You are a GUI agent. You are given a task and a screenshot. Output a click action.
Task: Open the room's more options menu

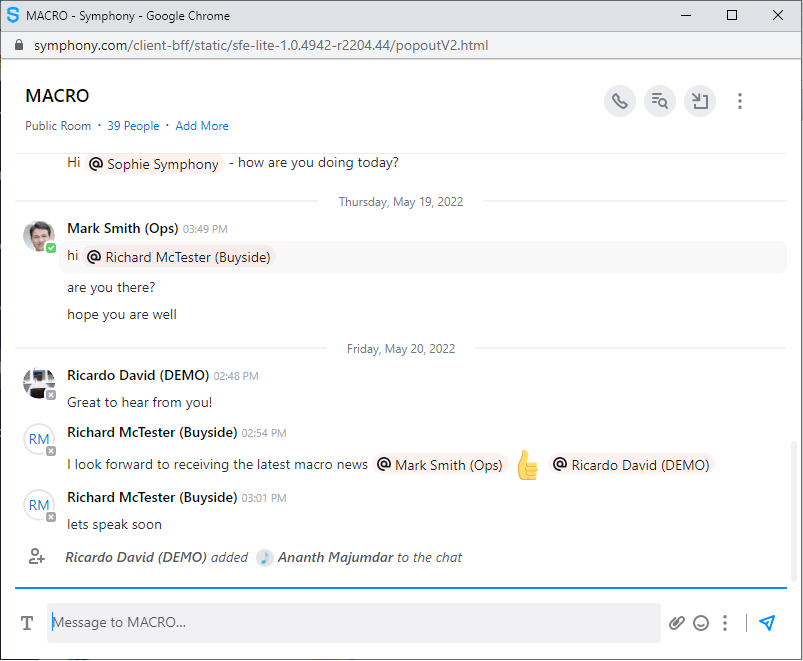click(x=739, y=101)
